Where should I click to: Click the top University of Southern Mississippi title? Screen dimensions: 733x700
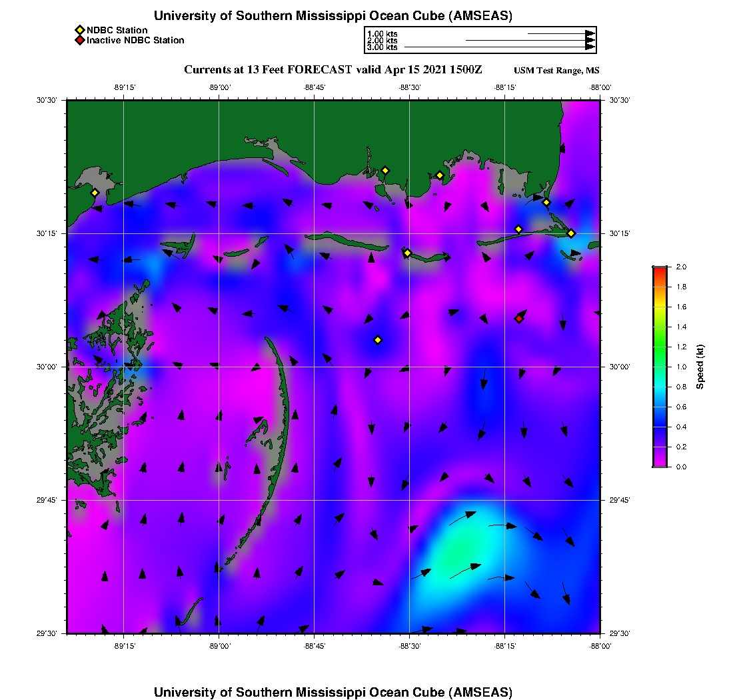click(x=333, y=16)
